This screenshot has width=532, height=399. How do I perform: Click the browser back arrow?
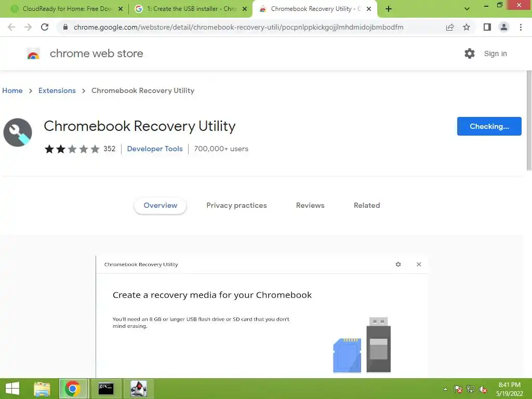[11, 27]
